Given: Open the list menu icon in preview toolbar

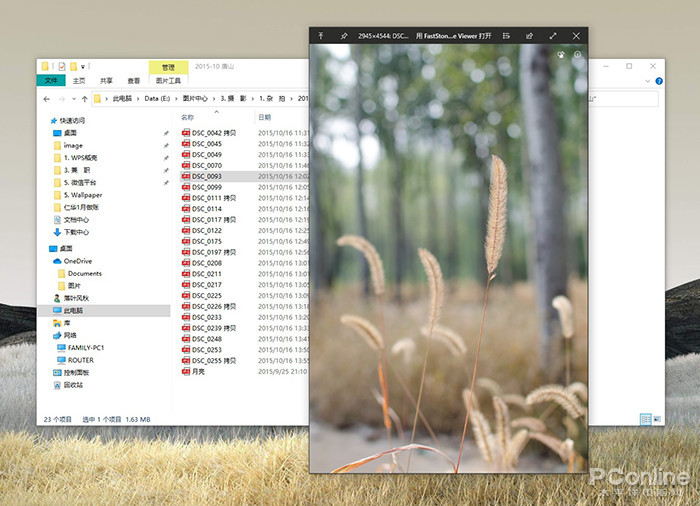Looking at the screenshot, I should [507, 35].
